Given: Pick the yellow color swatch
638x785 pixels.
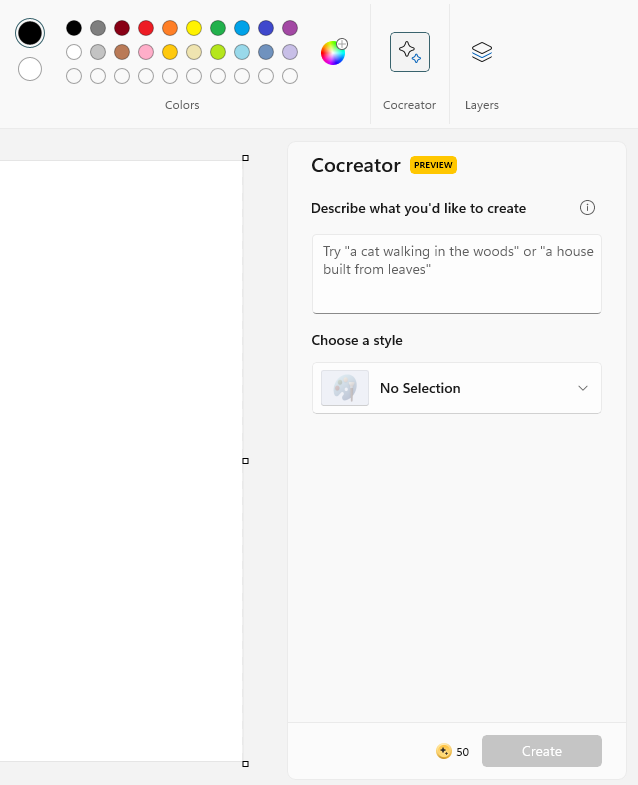Looking at the screenshot, I should point(194,28).
